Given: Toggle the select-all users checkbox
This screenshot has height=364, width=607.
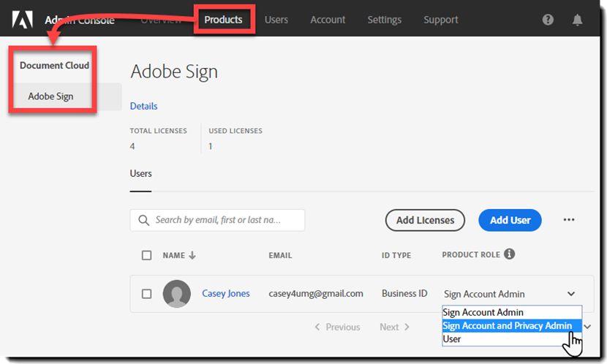Looking at the screenshot, I should tap(147, 255).
